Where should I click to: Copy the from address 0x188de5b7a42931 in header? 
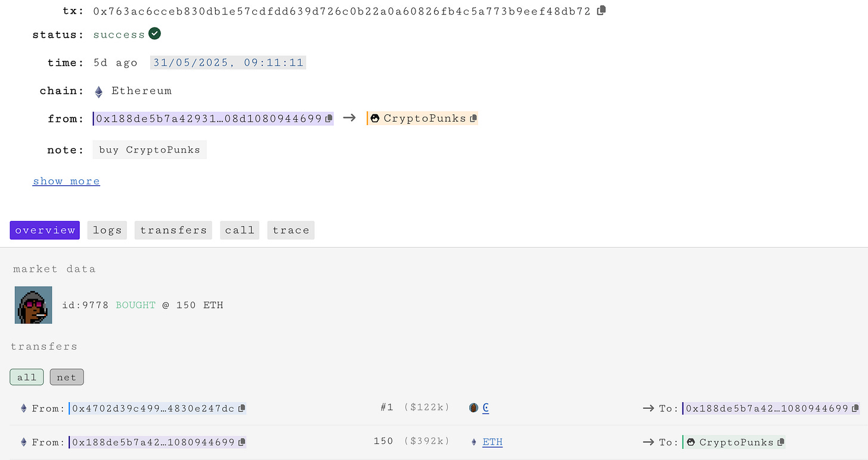coord(329,119)
